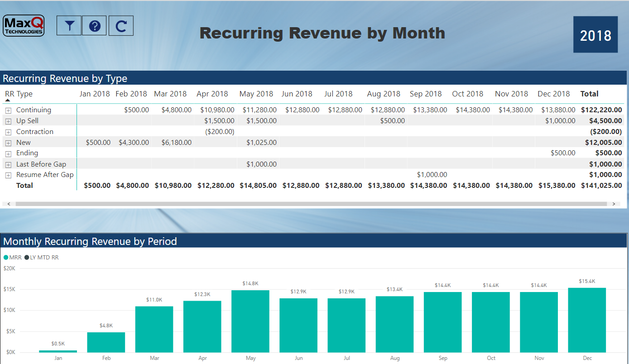629x364 pixels.
Task: Click the Total column header
Action: (x=590, y=94)
